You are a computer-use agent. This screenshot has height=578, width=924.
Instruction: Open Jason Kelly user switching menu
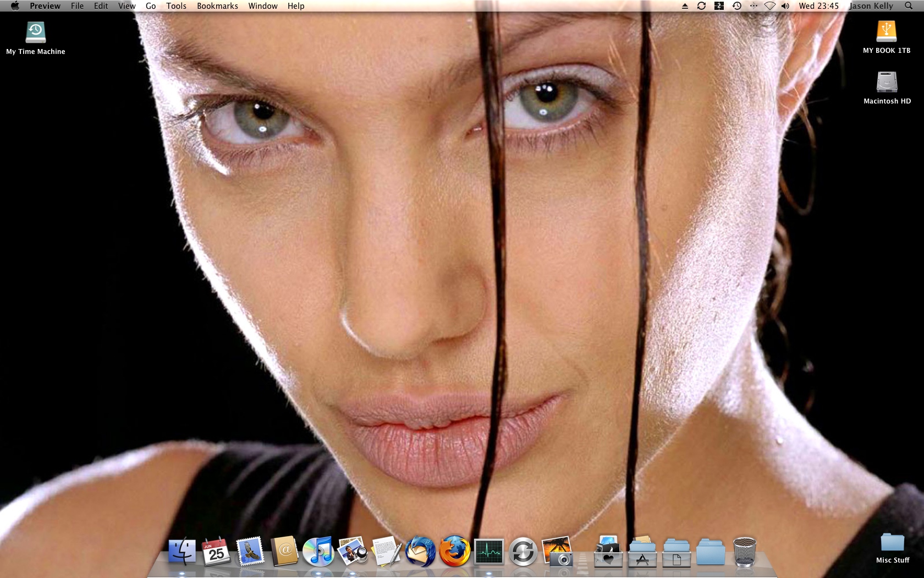pyautogui.click(x=871, y=6)
